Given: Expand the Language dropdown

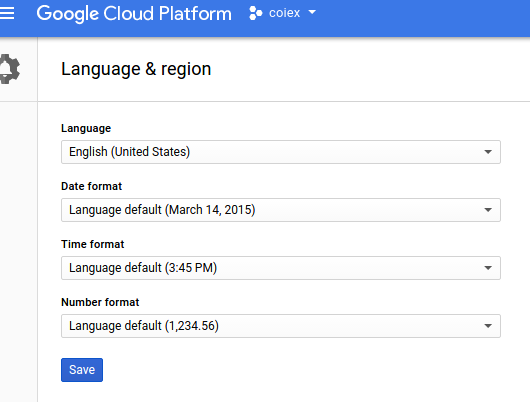Looking at the screenshot, I should point(281,152).
